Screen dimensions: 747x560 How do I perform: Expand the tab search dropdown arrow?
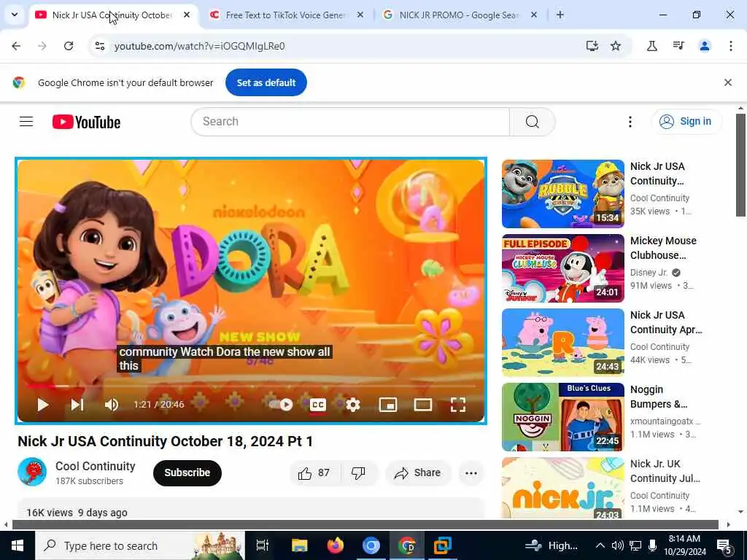15,15
